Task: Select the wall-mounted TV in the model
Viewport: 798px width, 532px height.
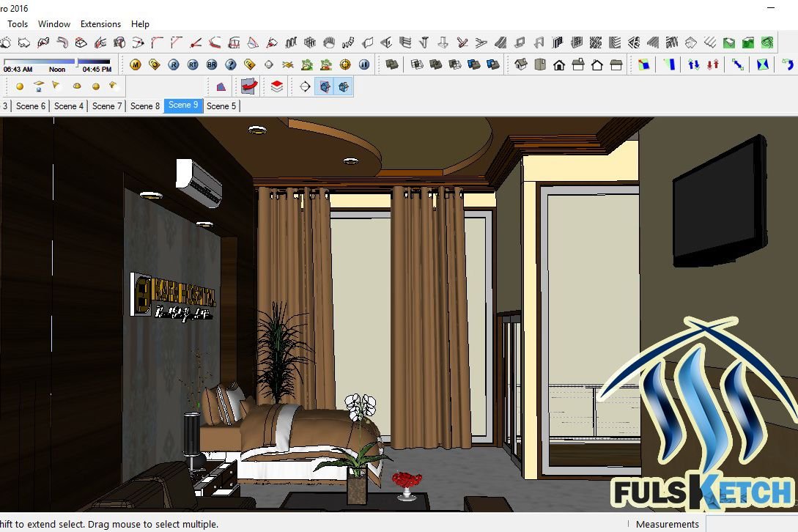Action: click(720, 202)
